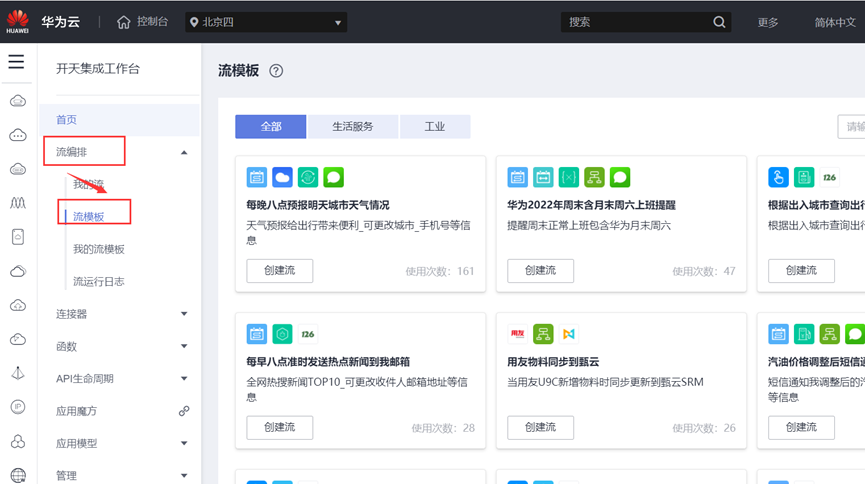Expand the 管理 section arrow
This screenshot has height=484, width=865.
click(x=184, y=476)
